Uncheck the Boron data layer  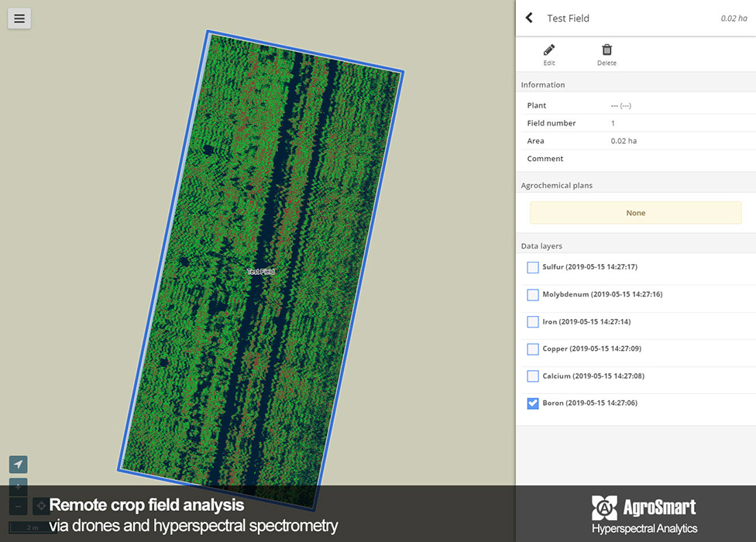pyautogui.click(x=533, y=403)
